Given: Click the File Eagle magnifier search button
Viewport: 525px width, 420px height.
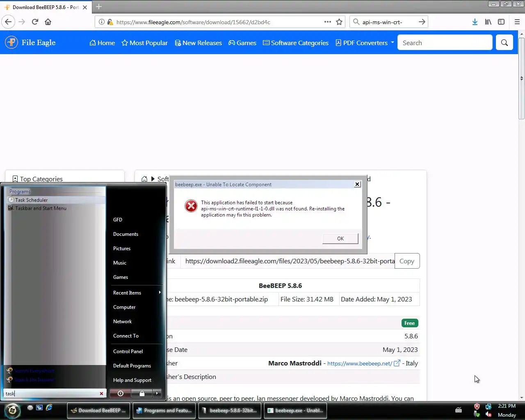Looking at the screenshot, I should (504, 43).
